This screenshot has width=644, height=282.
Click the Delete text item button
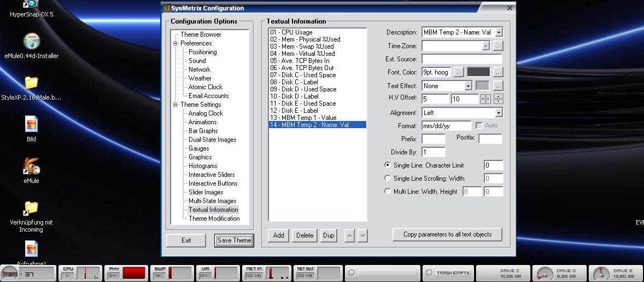[305, 235]
